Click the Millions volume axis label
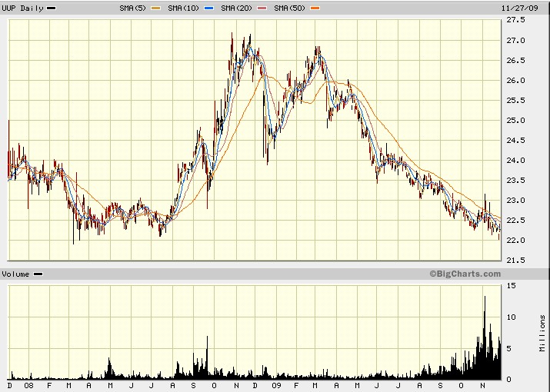Screen dimensions: 550x392 tap(542, 332)
